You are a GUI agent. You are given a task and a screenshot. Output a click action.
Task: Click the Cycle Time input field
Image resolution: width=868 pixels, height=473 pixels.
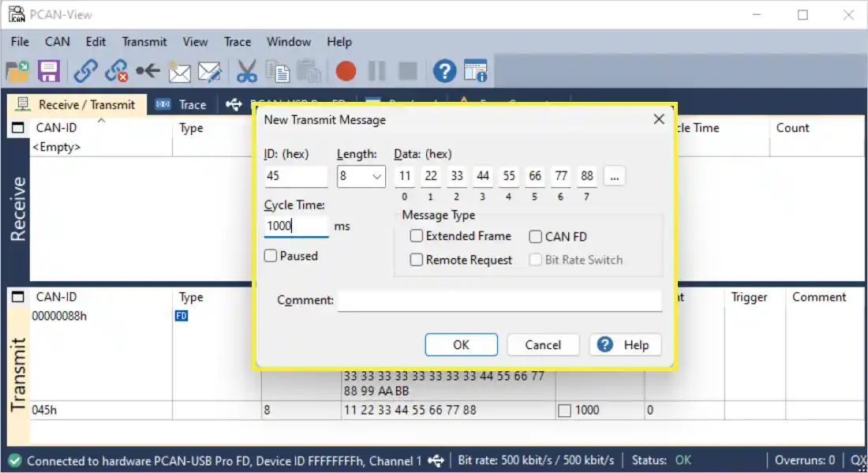(296, 226)
